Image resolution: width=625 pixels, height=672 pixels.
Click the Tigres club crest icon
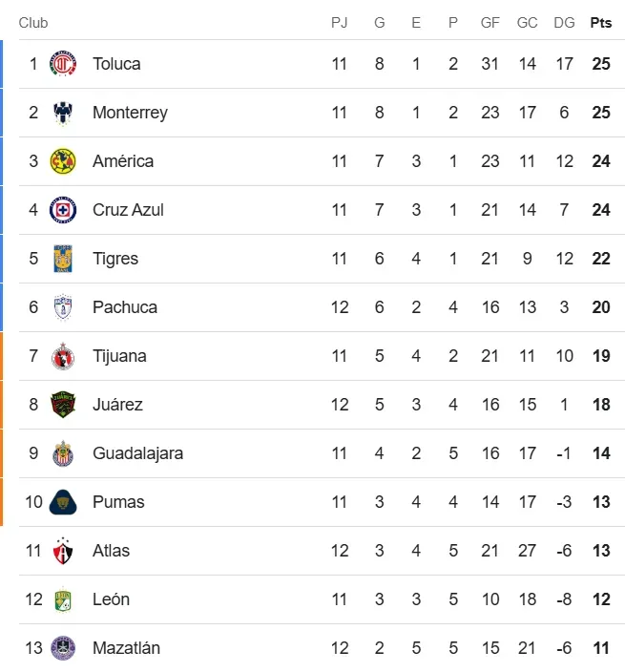(x=63, y=259)
